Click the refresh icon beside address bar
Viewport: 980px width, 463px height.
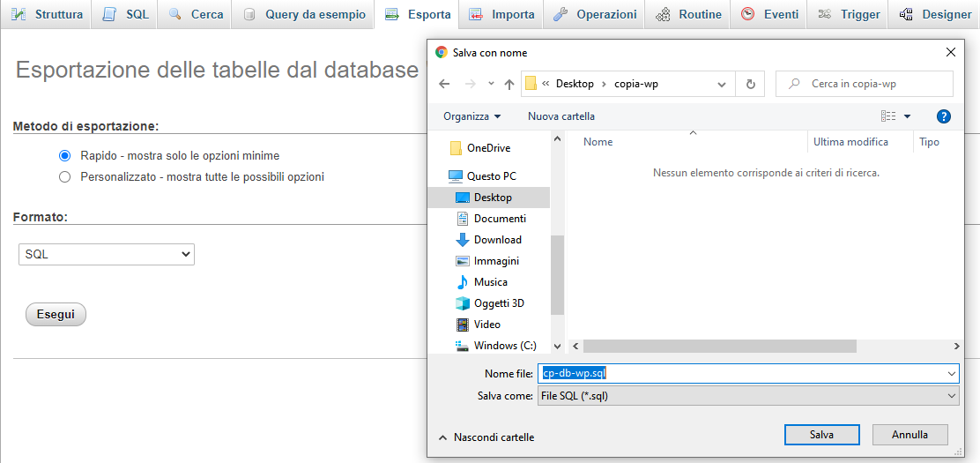click(750, 84)
